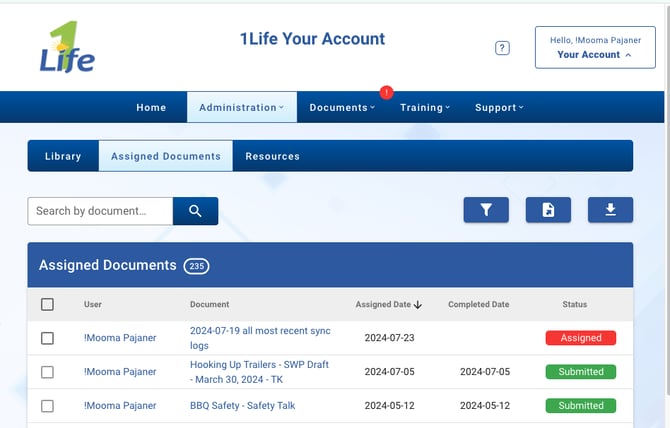670x428 pixels.
Task: Select the Hooking Up Trailers row checkbox
Action: 47,372
